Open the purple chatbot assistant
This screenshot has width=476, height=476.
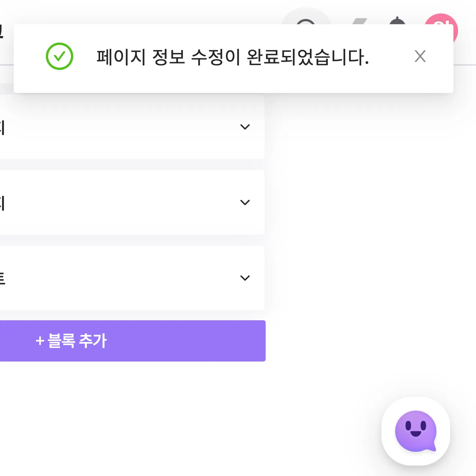[x=415, y=431]
